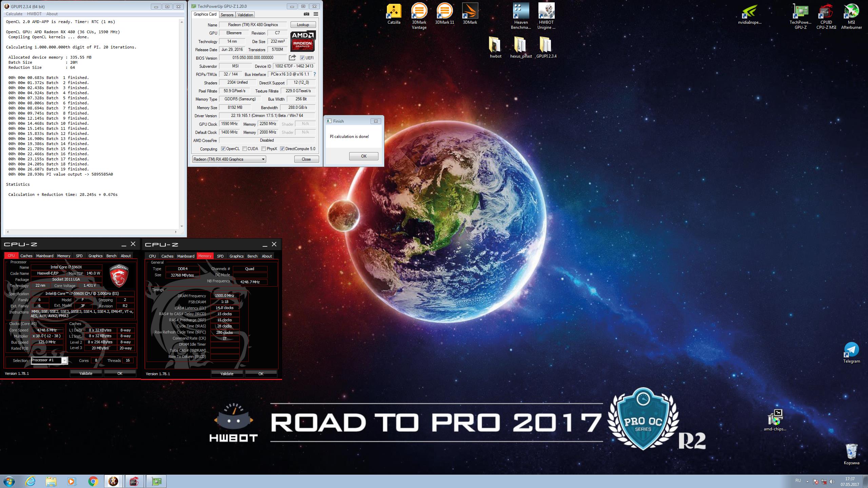Open the GPU-Z hamburger menu icon
868x488 pixels.
[316, 14]
